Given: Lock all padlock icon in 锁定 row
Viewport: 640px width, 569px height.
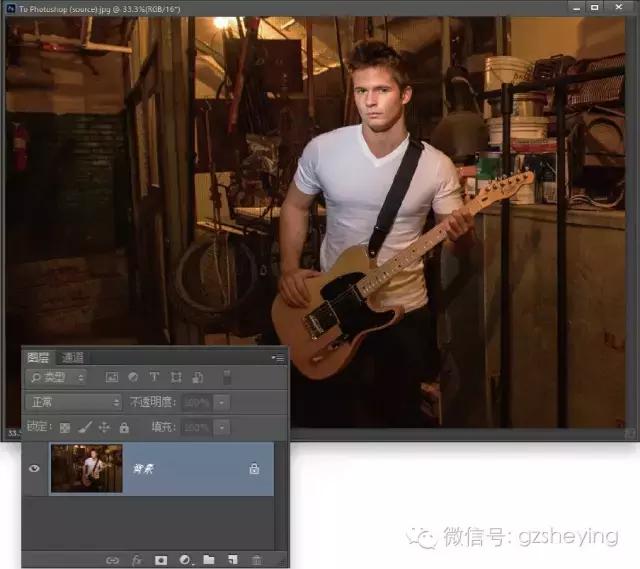Looking at the screenshot, I should point(124,428).
